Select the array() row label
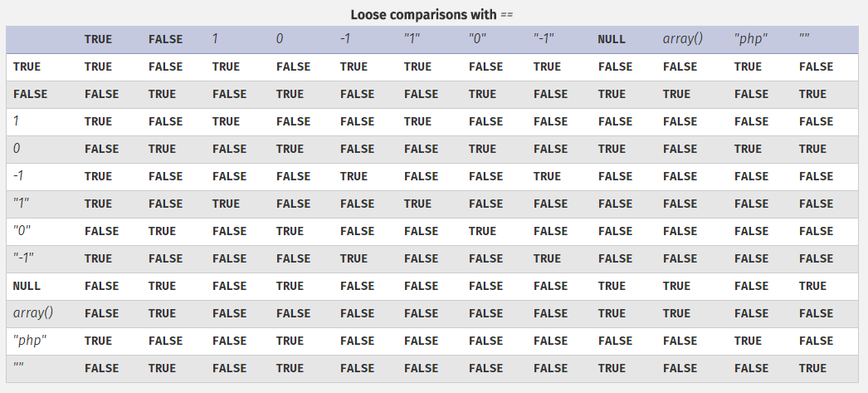 pos(33,313)
